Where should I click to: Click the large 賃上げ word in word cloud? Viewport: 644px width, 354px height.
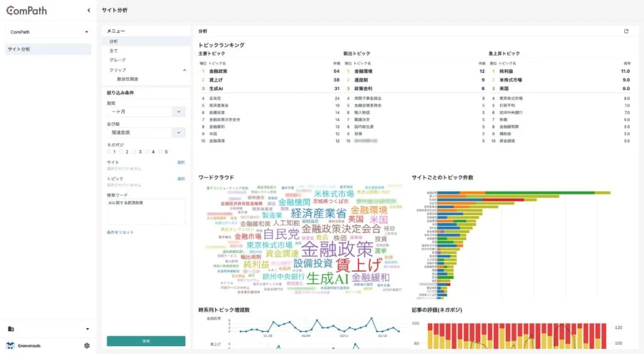pyautogui.click(x=358, y=265)
